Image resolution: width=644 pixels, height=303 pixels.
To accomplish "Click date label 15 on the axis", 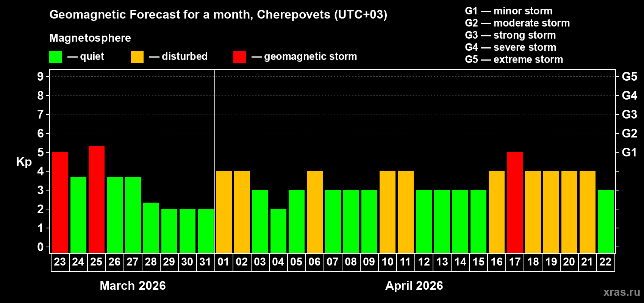I will [x=478, y=262].
